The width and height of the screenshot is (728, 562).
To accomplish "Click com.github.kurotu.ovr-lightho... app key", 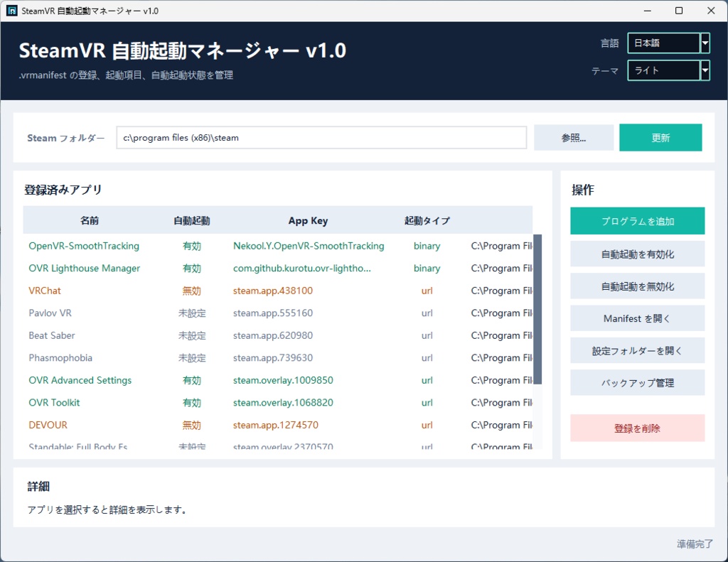I will [x=302, y=269].
